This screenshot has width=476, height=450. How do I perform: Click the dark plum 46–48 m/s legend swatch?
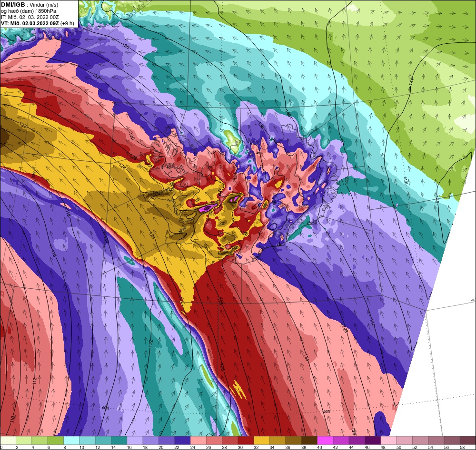point(373,440)
